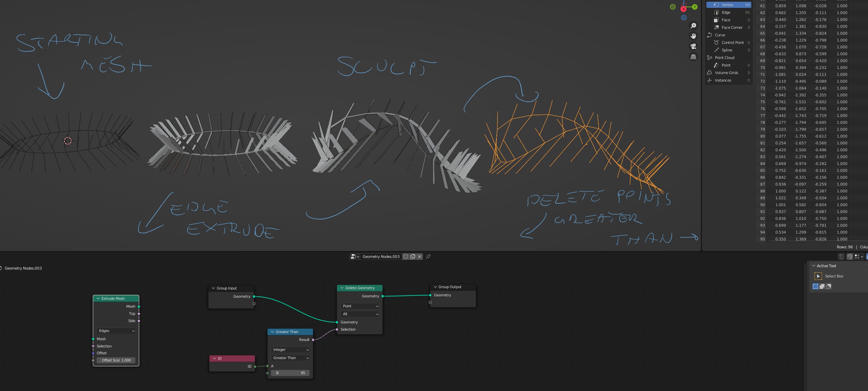Toggle the pin node tree icon
Viewport: 868px width, 391px height.
pos(428,257)
